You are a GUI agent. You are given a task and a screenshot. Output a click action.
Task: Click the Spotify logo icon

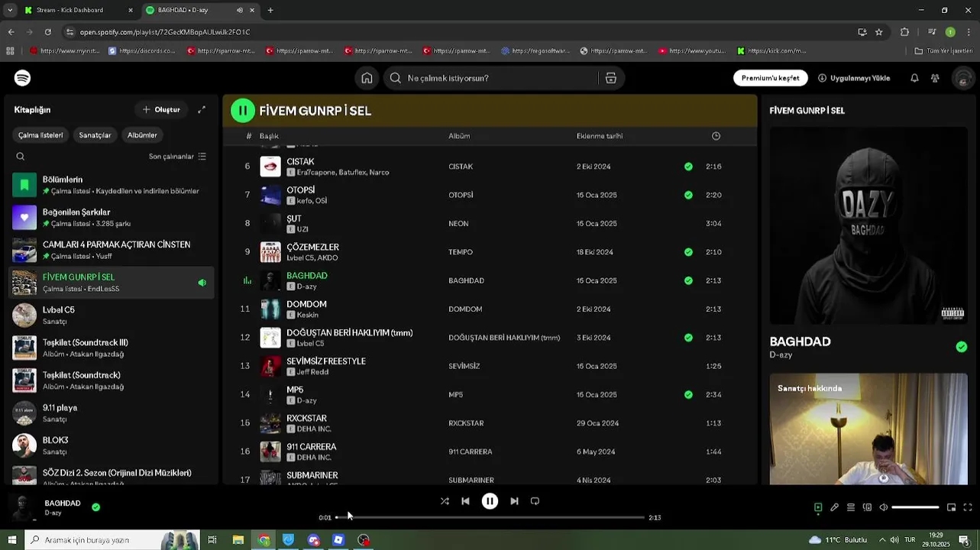pos(22,78)
